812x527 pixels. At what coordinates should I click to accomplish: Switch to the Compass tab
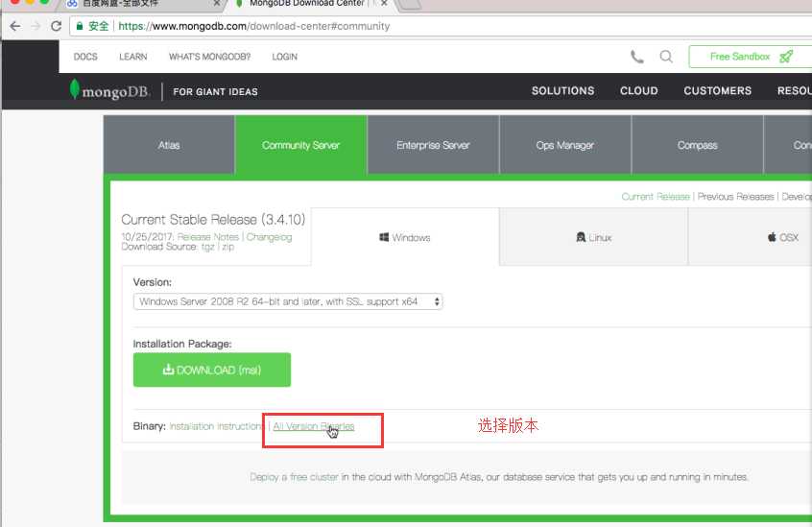697,145
